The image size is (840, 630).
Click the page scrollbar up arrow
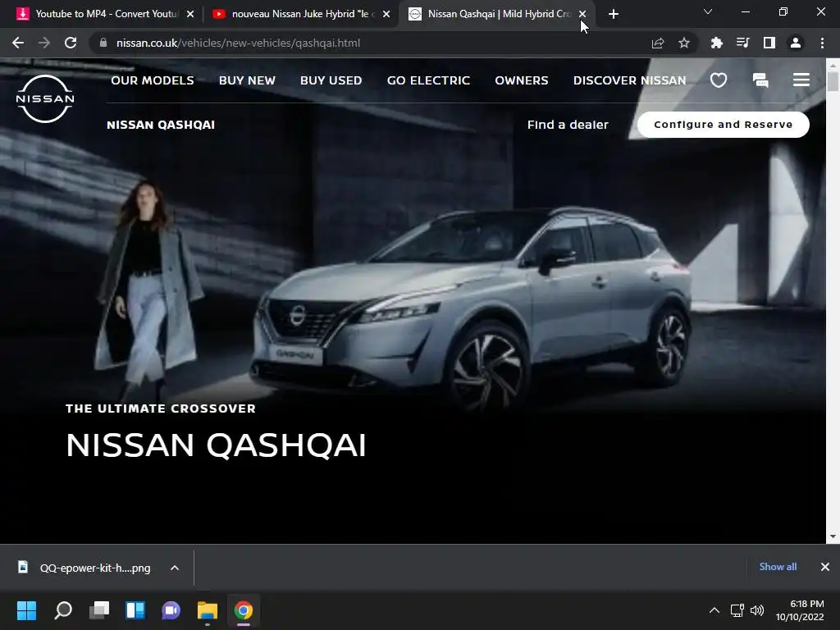click(x=833, y=65)
